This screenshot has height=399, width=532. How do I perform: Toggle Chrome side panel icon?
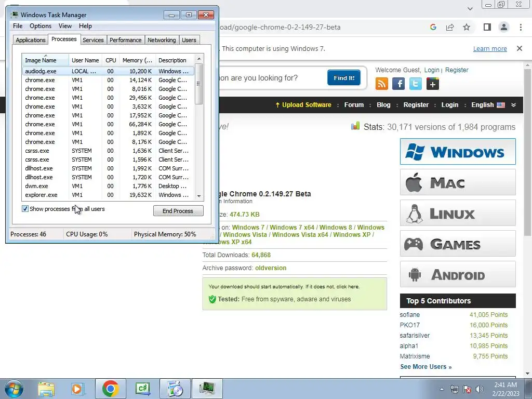[487, 27]
